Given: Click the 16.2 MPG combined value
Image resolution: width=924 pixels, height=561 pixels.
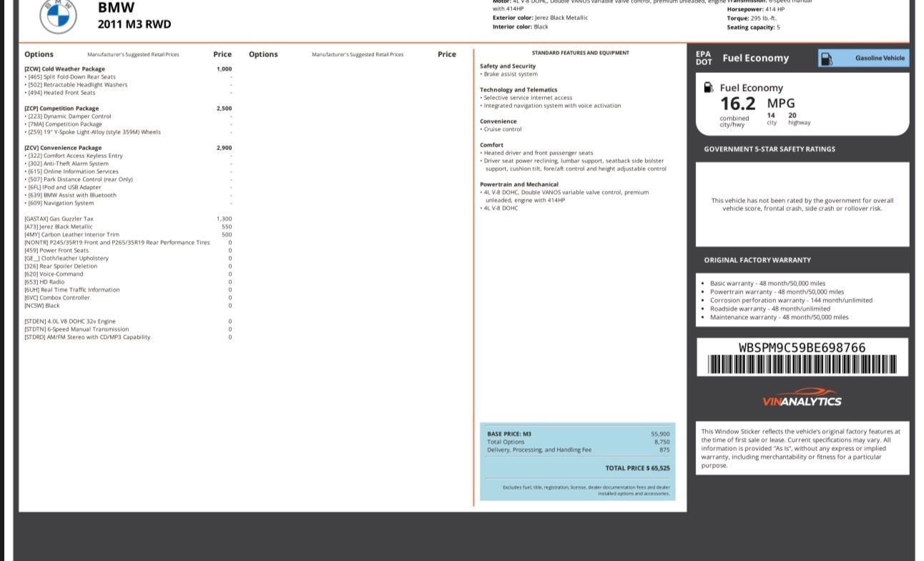Looking at the screenshot, I should [757, 104].
